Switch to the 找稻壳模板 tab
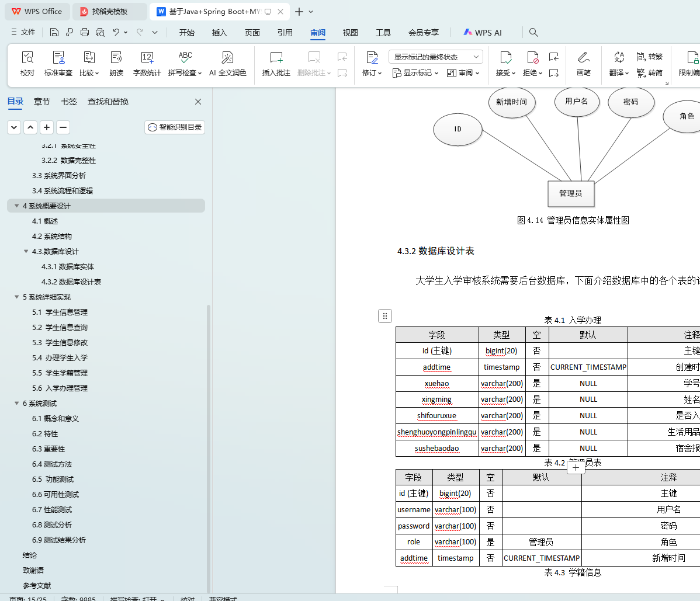 point(109,12)
